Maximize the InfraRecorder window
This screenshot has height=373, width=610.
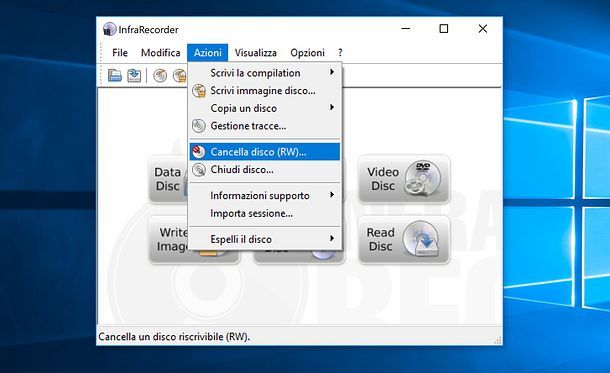coord(444,29)
